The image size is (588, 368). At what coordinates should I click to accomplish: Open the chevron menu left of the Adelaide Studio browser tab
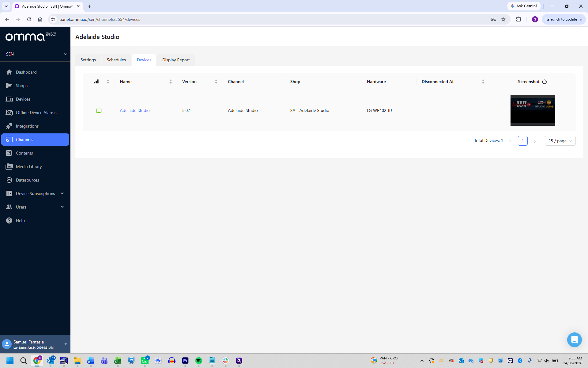click(x=6, y=6)
